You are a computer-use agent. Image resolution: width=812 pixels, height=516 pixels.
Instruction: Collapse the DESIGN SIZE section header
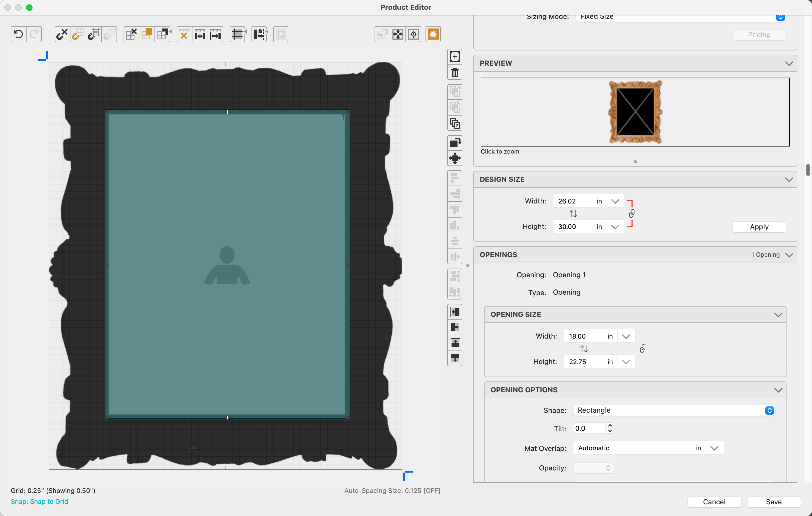(789, 180)
